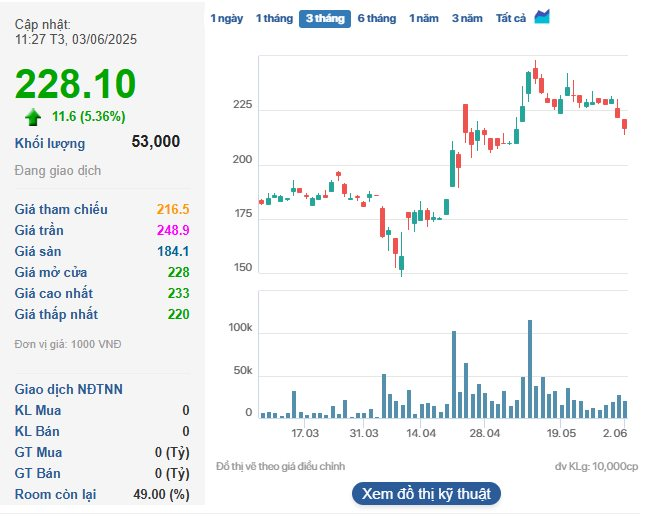The image size is (652, 517).
Task: Click the Giá sàn value 184.1
Action: pyautogui.click(x=173, y=251)
